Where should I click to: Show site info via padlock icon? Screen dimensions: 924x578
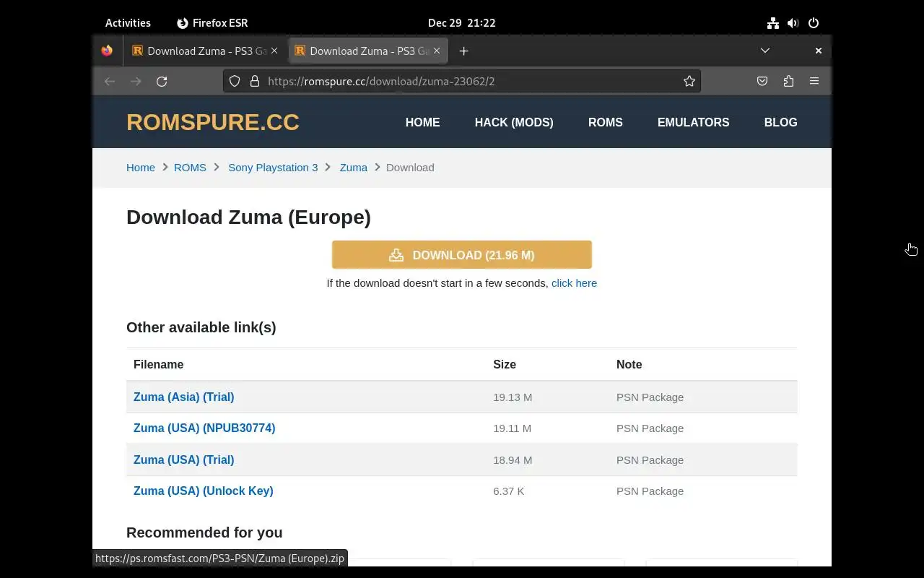pyautogui.click(x=254, y=81)
